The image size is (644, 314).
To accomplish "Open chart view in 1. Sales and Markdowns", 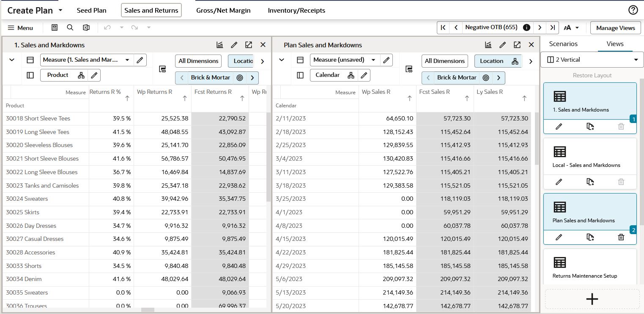I will click(x=220, y=45).
